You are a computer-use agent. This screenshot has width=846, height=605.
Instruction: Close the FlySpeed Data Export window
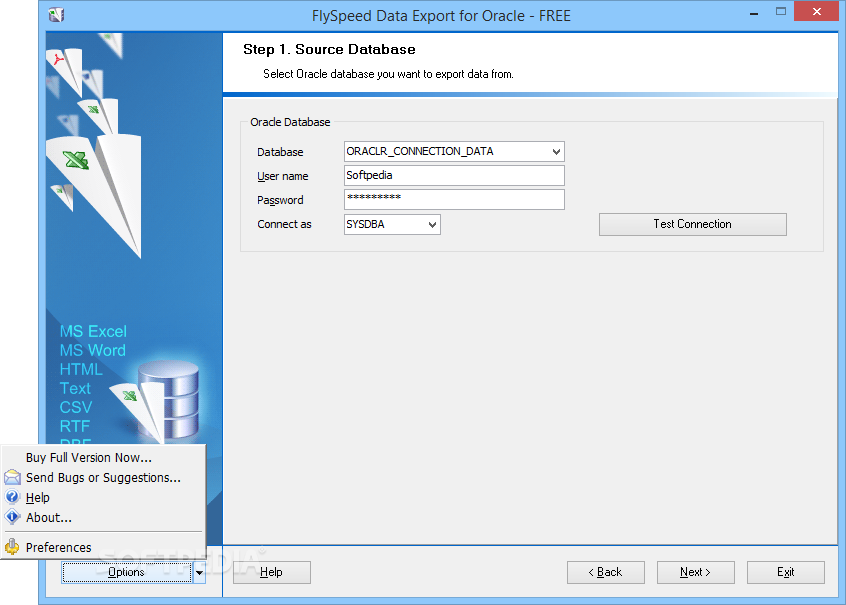click(x=816, y=11)
